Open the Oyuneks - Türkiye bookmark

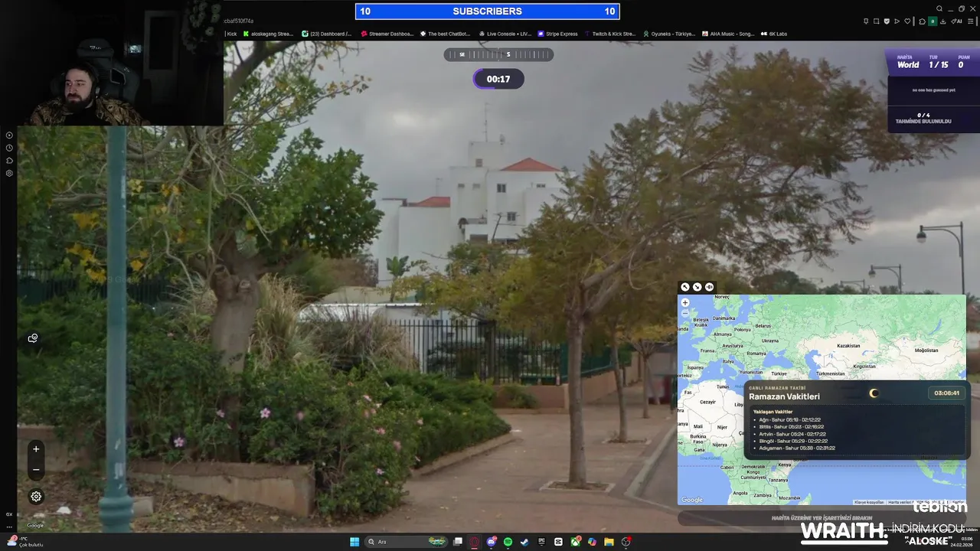pos(669,34)
